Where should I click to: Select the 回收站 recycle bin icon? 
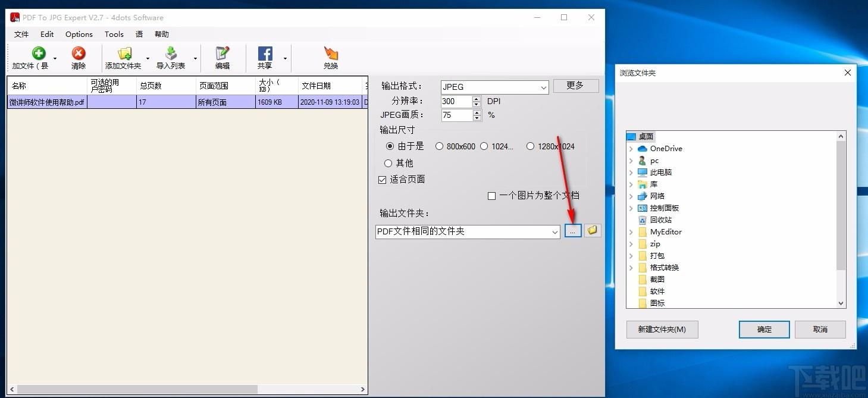tap(642, 220)
